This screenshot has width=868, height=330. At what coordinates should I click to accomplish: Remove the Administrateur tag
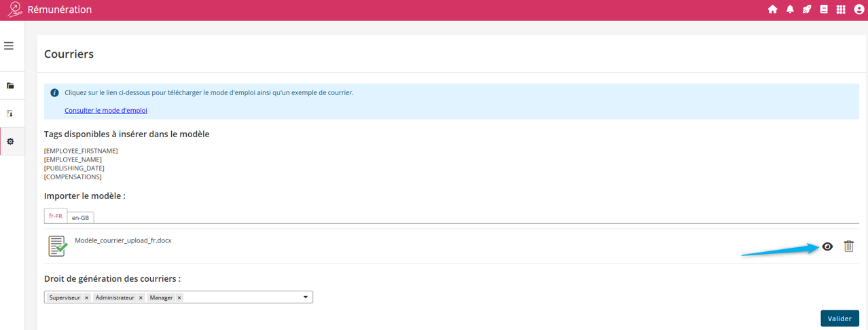[x=141, y=298]
